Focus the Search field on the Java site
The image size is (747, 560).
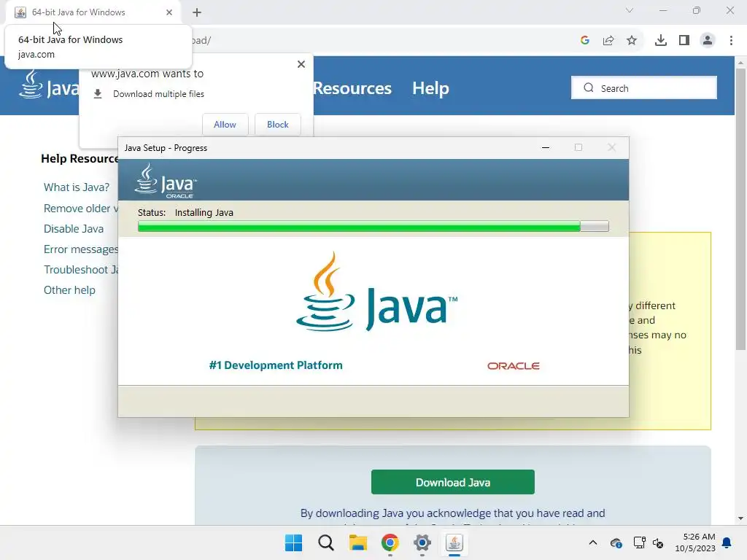[643, 88]
